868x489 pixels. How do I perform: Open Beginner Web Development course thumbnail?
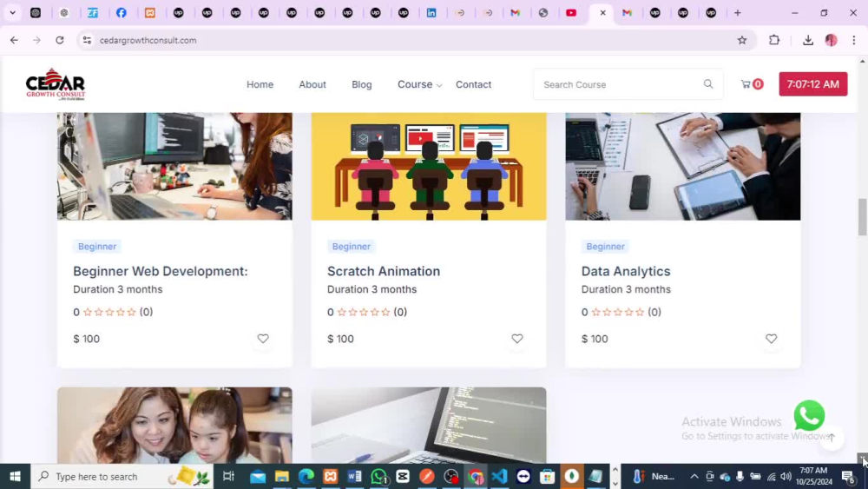pos(174,166)
